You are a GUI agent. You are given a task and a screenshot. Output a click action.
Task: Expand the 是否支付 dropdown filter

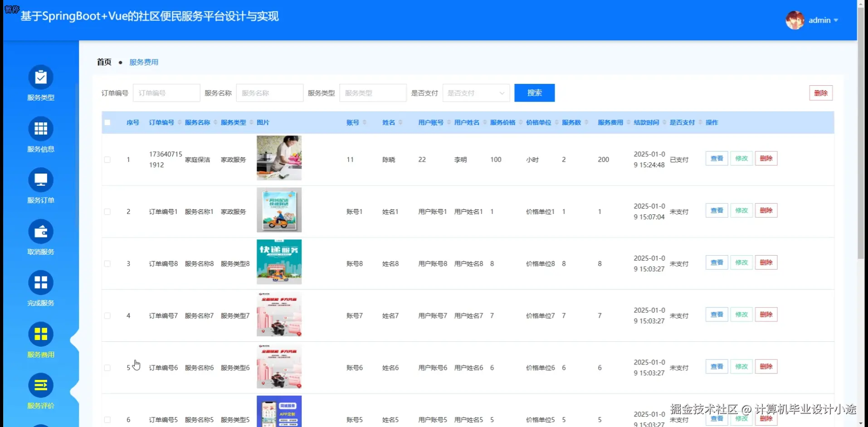476,93
